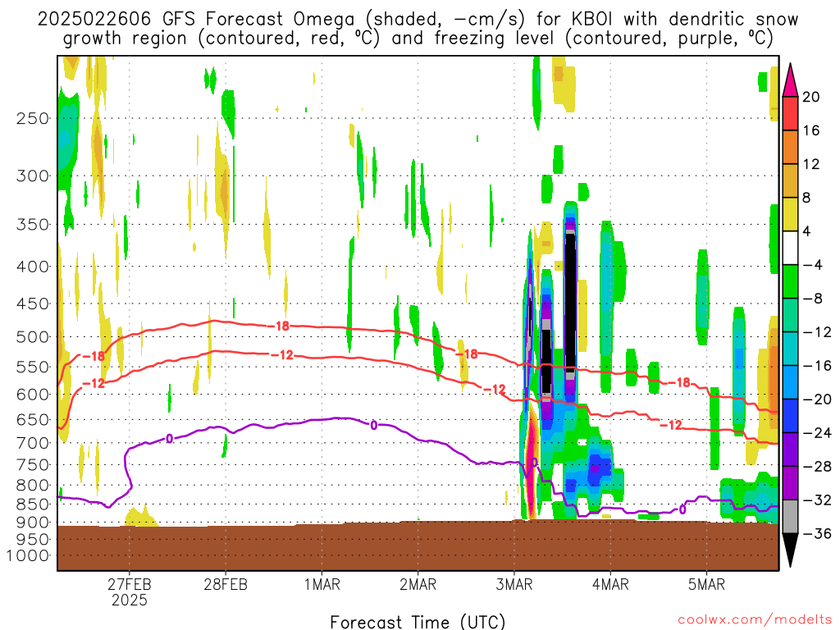Click the color bar value label -32
The image size is (840, 630).
coord(817,500)
